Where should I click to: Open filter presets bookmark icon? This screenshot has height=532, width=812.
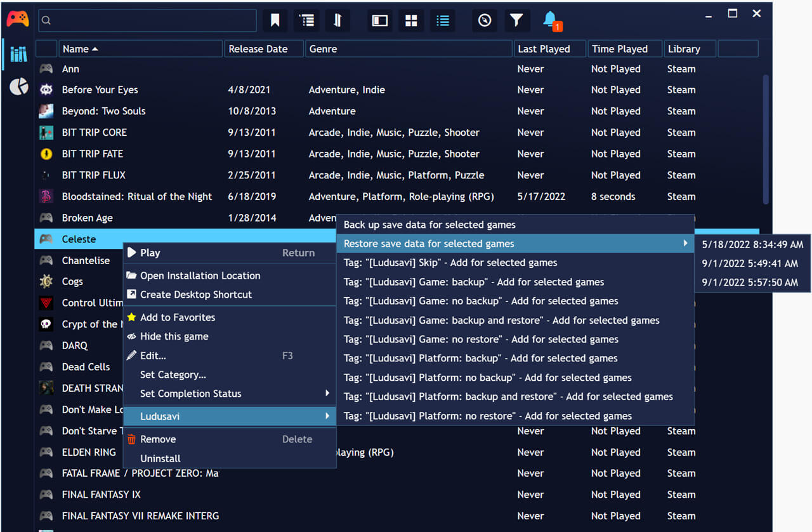(x=275, y=20)
